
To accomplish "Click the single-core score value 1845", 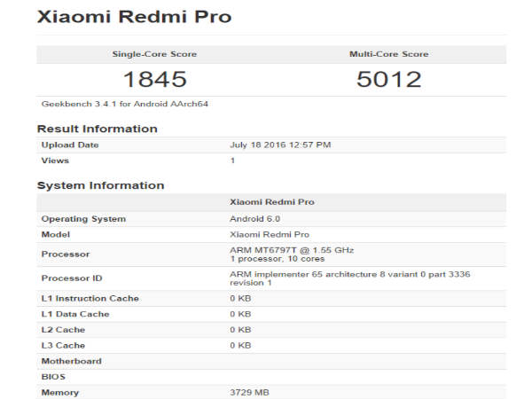I will [154, 80].
